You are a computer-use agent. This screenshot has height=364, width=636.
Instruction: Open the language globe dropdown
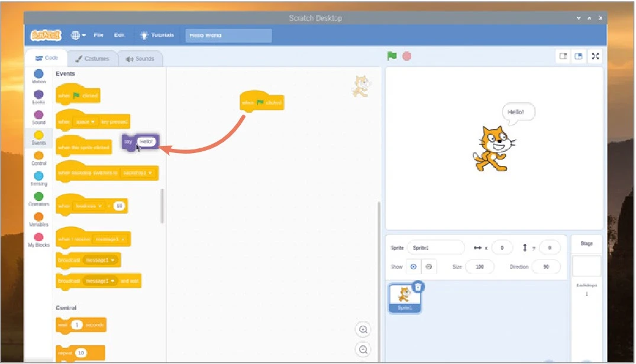79,35
